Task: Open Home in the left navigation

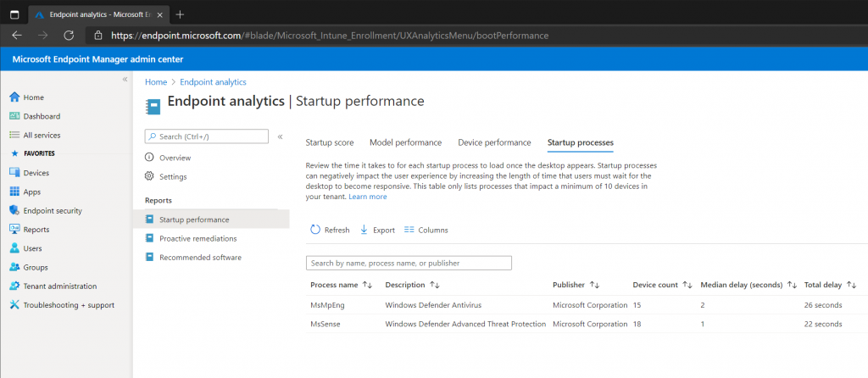Action: coord(33,97)
